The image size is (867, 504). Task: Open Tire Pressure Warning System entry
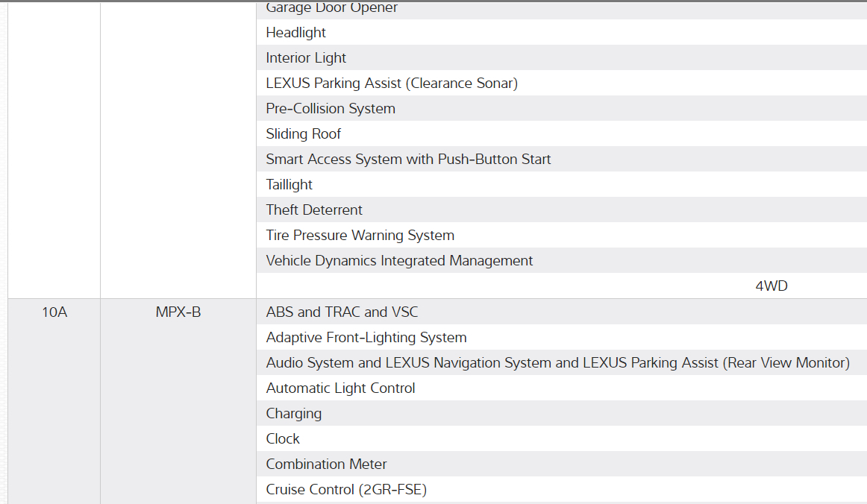tap(360, 236)
